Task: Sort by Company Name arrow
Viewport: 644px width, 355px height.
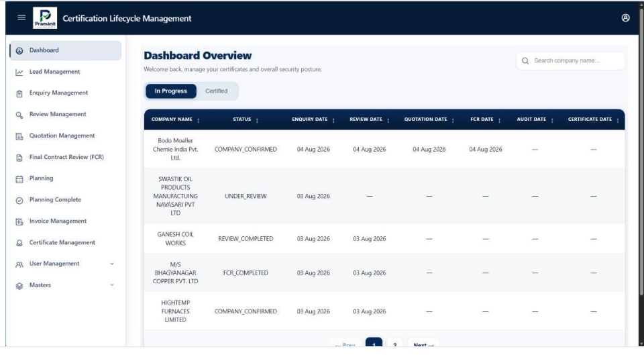Action: point(198,120)
